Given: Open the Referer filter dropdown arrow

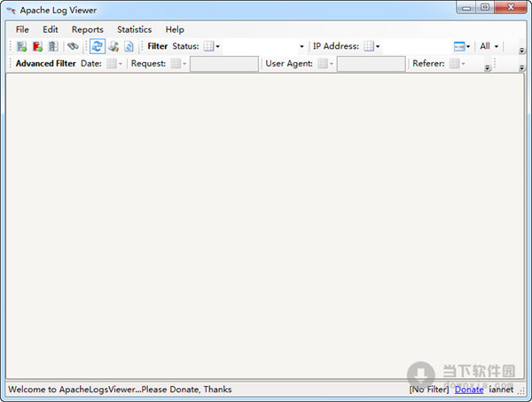Looking at the screenshot, I should (x=463, y=64).
